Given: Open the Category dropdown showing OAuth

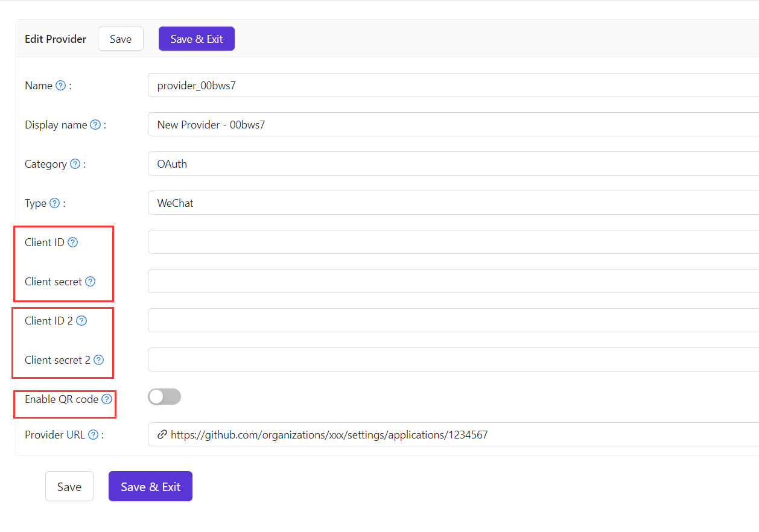Looking at the screenshot, I should click(453, 164).
